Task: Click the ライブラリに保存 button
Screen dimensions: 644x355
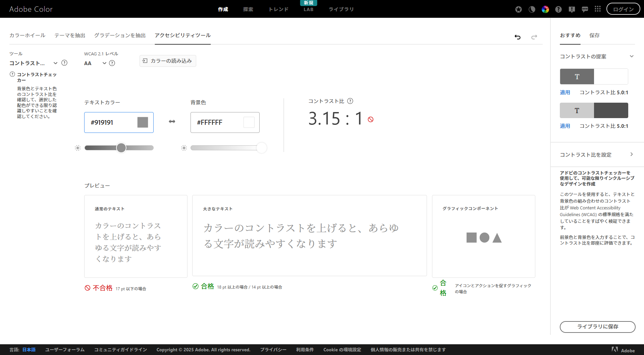Action: click(x=597, y=326)
